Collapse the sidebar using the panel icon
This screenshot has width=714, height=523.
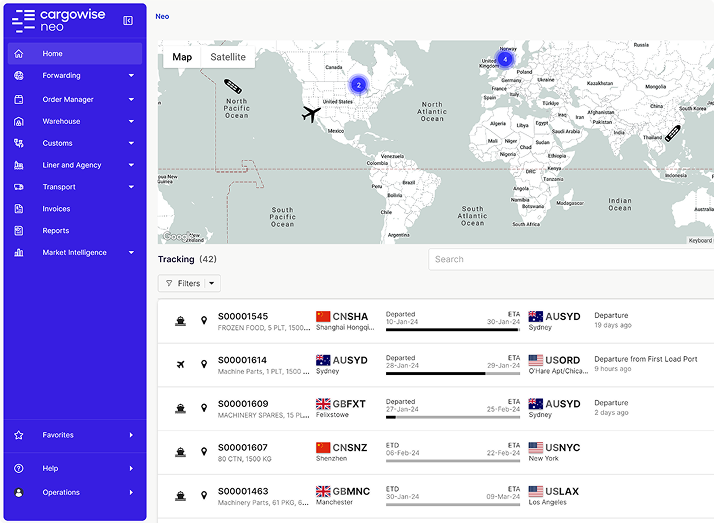[128, 20]
